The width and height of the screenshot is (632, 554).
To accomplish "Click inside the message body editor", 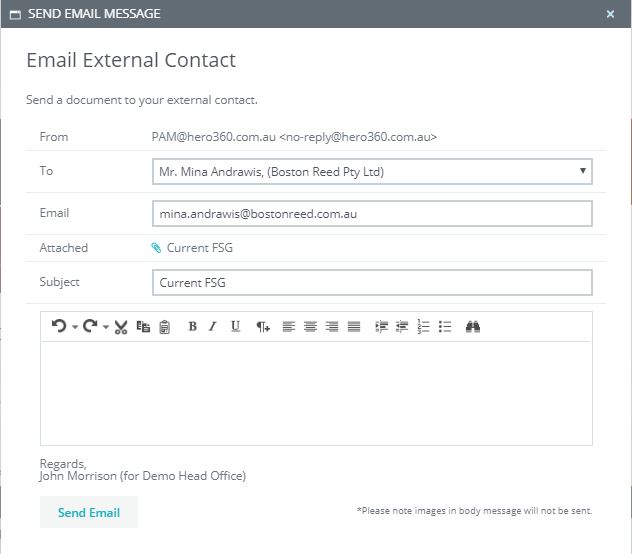I will pos(316,393).
